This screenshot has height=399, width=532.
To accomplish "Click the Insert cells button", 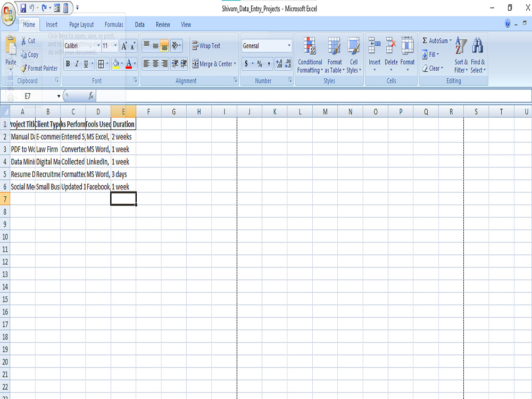I will [375, 54].
